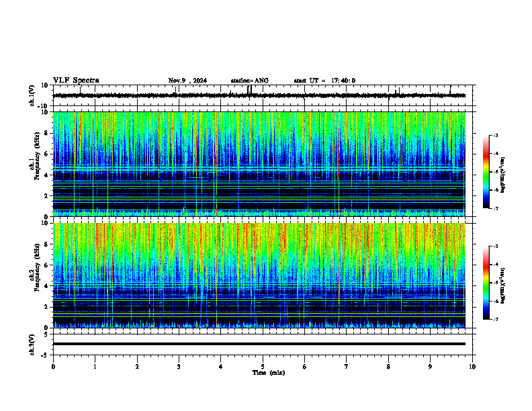Click the "-3" label on ch.1 color scale
This screenshot has width=532, height=411.
tap(495, 135)
